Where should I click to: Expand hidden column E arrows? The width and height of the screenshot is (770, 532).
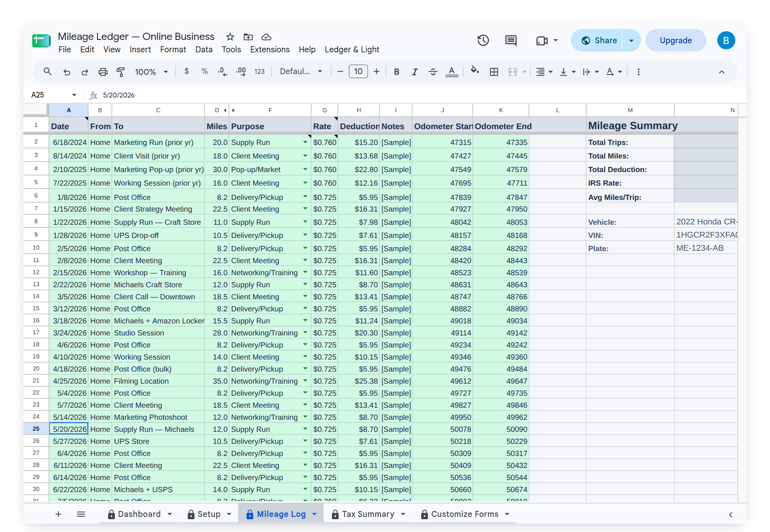click(229, 110)
